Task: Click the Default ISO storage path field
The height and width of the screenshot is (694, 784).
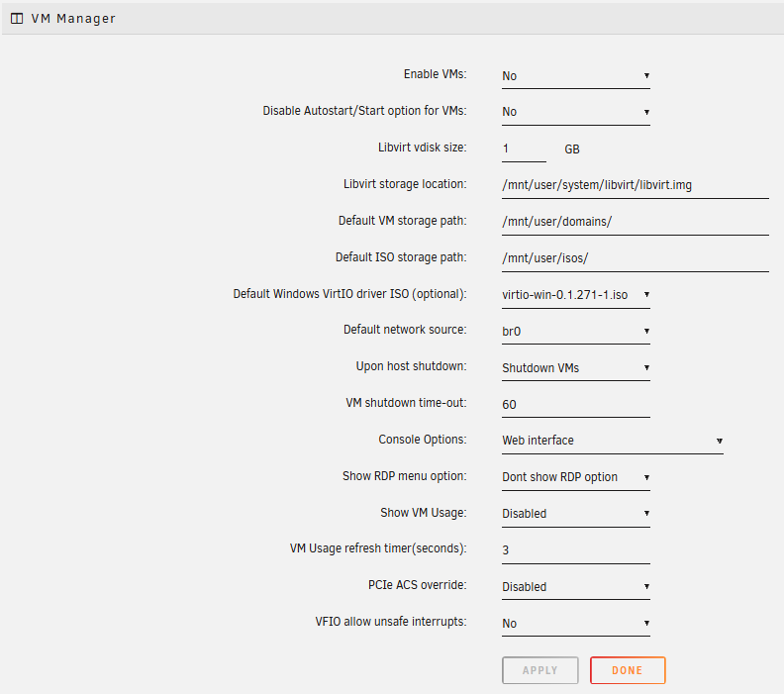Action: 635,257
